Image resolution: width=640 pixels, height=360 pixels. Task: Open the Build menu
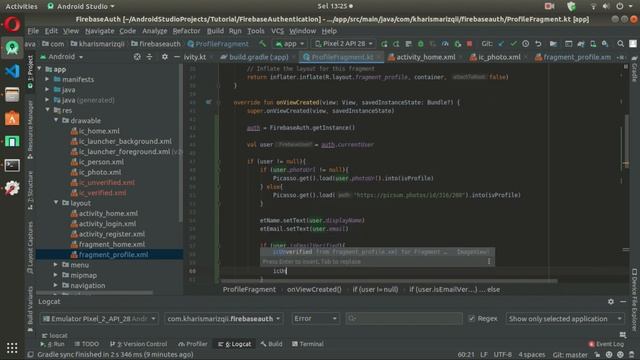coord(215,31)
